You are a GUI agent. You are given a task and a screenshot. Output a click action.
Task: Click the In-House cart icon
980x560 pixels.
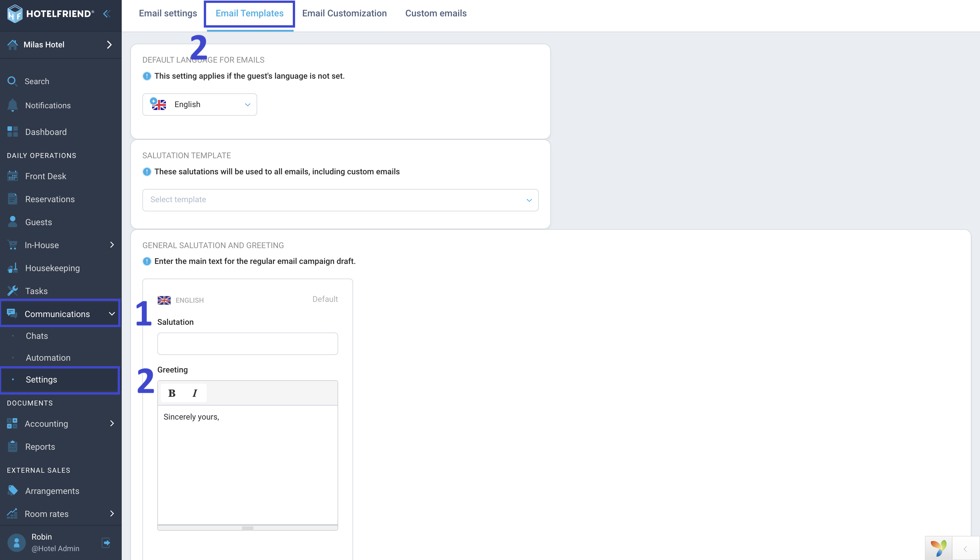12,245
